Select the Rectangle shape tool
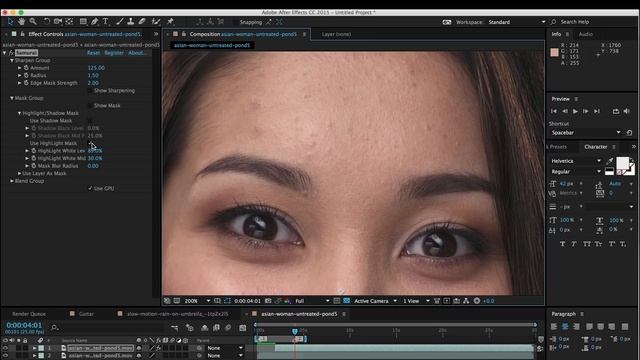 pos(83,22)
